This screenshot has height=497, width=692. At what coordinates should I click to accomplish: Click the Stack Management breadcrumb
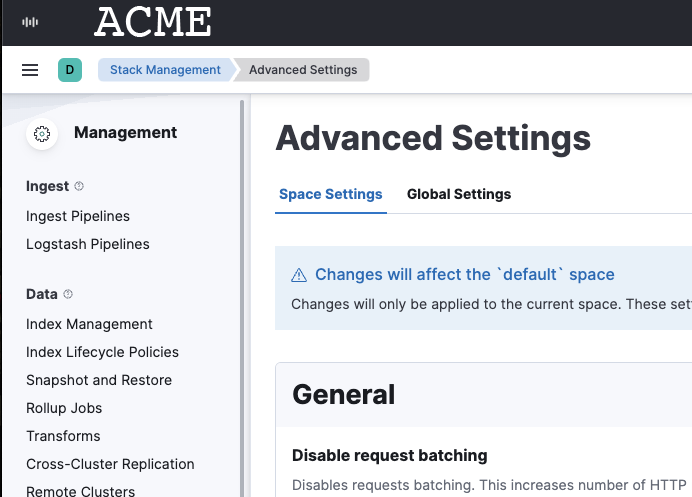point(165,70)
